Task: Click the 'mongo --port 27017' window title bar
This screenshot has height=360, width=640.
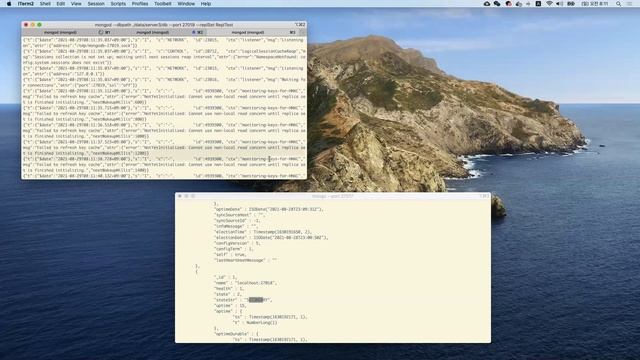Action: click(x=333, y=196)
